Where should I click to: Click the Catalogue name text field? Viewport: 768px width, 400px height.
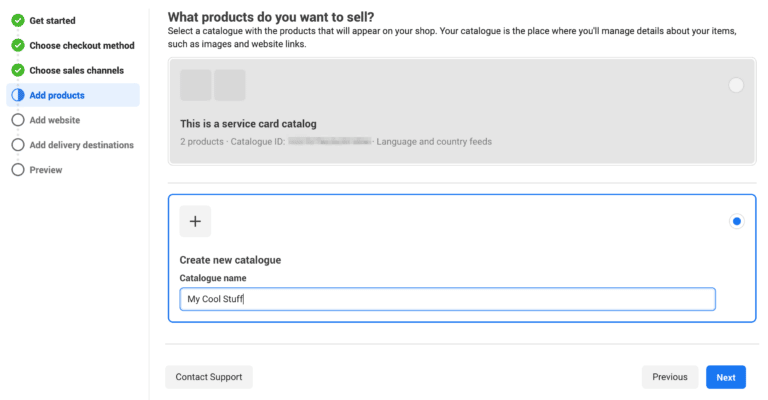447,299
